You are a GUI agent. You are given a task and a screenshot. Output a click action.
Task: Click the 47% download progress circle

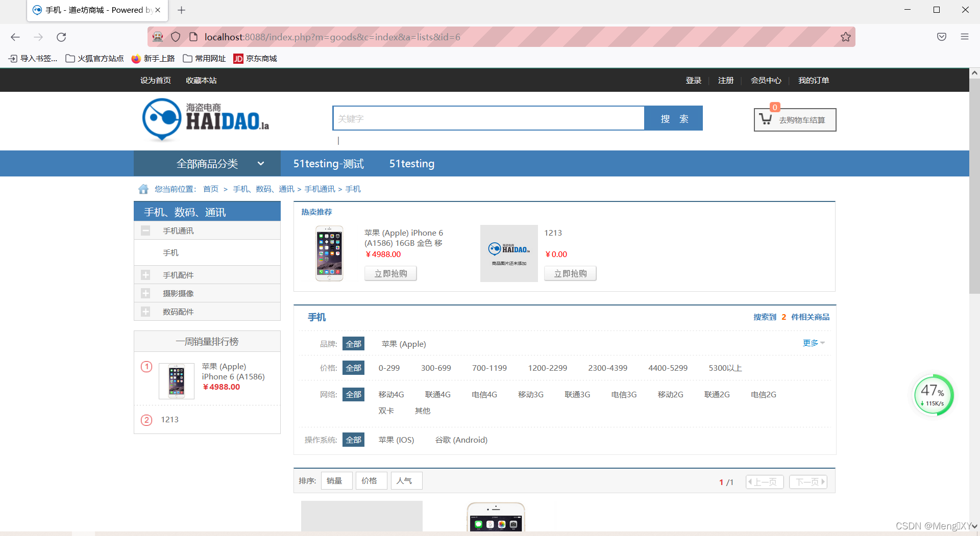(933, 393)
